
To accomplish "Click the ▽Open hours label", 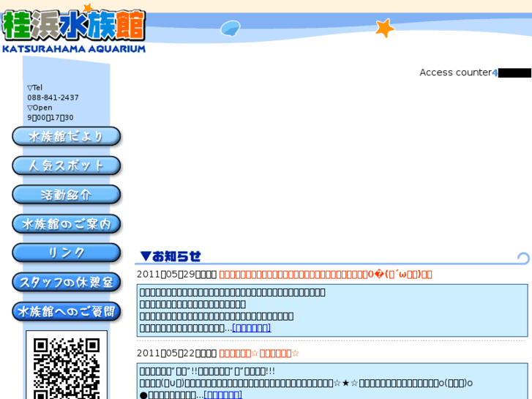I will (40, 108).
